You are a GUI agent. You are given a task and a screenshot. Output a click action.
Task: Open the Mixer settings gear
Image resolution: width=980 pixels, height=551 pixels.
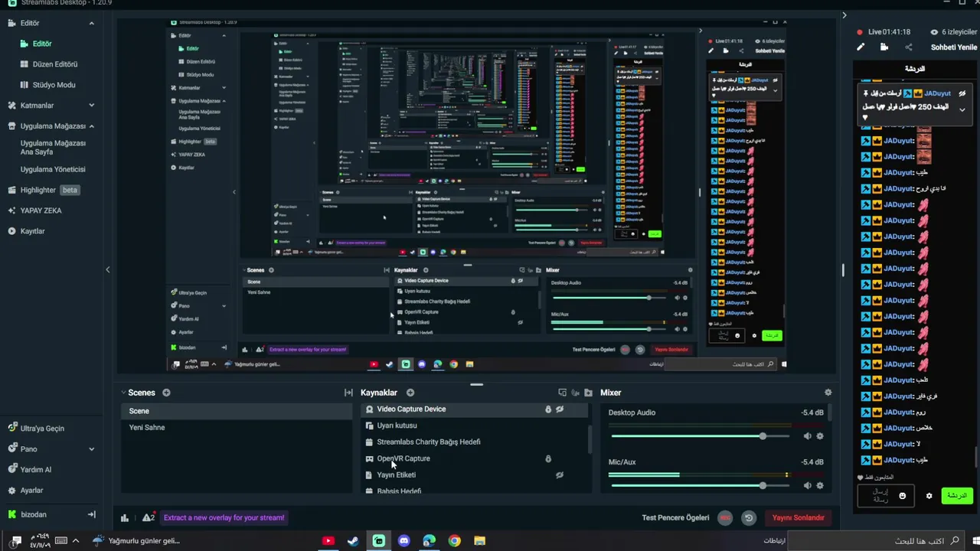tap(828, 393)
